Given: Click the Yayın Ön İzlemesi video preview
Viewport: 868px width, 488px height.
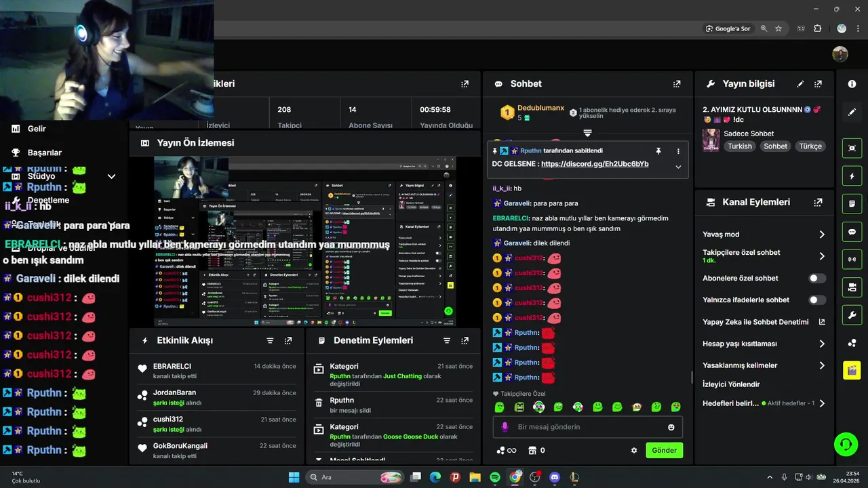Looking at the screenshot, I should point(305,242).
